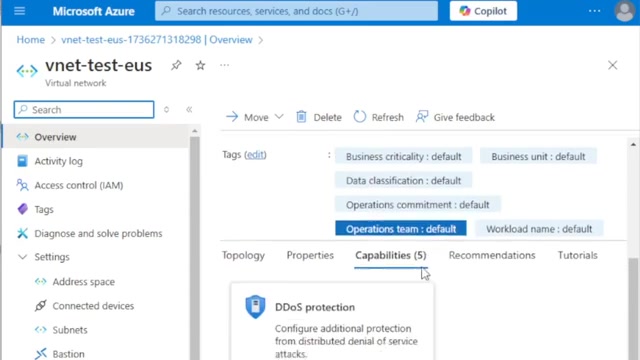Select the Business unit tag
This screenshot has width=640, height=360.
click(538, 156)
